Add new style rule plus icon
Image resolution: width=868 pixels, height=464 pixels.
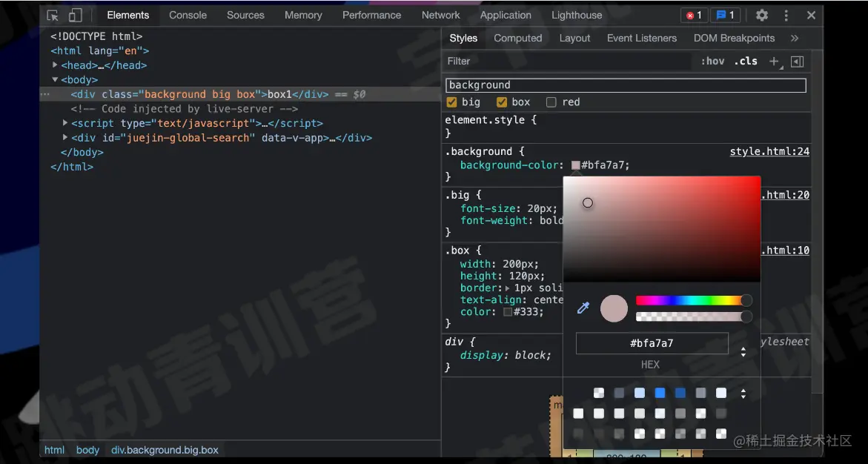[775, 62]
